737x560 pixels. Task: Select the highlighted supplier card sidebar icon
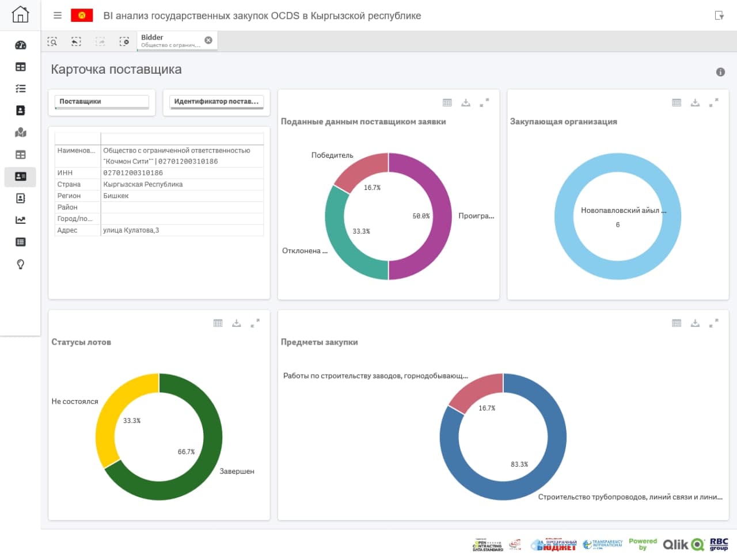coord(21,177)
